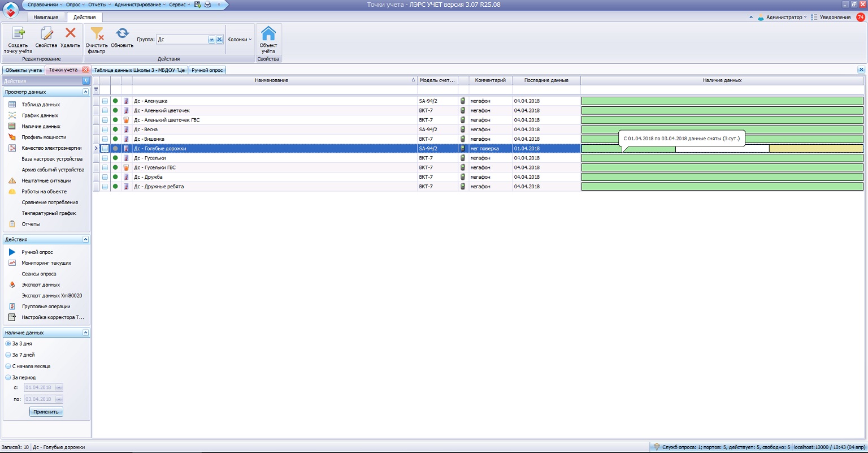Open the Отчеты menu
The width and height of the screenshot is (868, 453).
pos(99,5)
